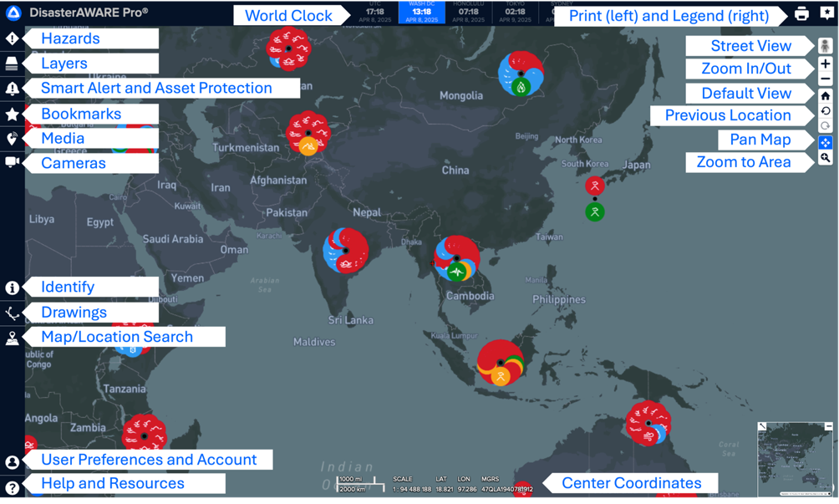Open the Hazards panel icon in sidebar
Image resolution: width=839 pixels, height=504 pixels.
[12, 38]
